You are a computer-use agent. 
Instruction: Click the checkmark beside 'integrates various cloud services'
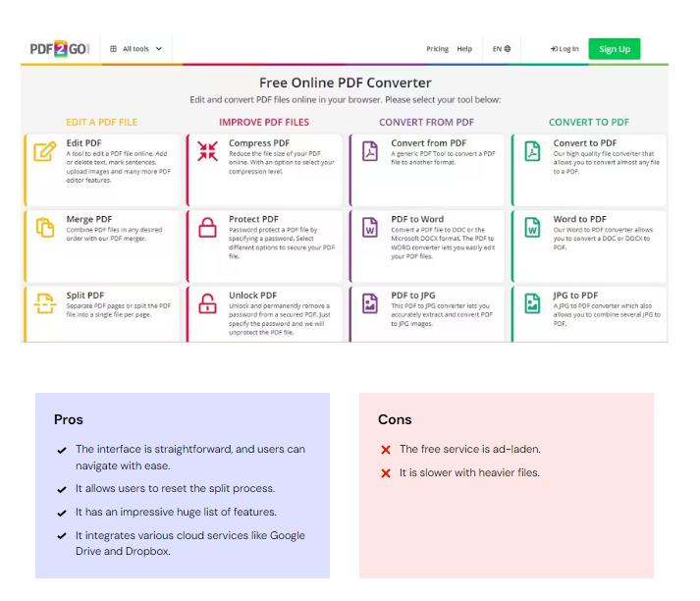pos(62,536)
